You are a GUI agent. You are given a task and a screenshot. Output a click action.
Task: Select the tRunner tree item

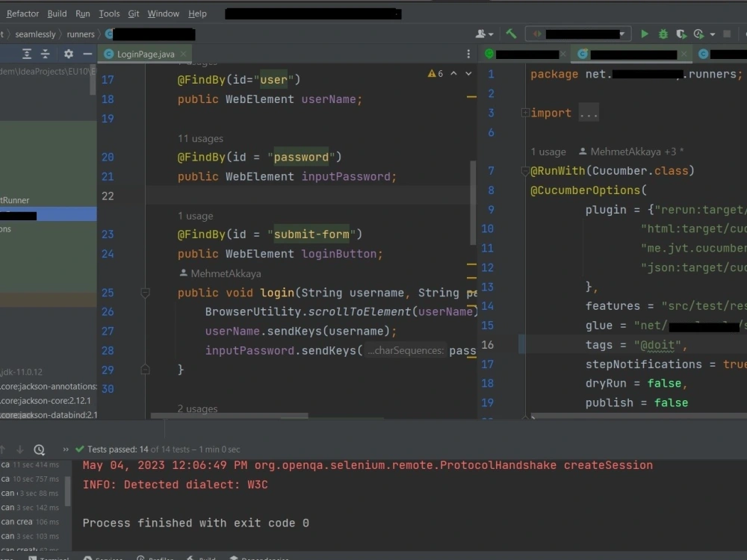click(15, 200)
